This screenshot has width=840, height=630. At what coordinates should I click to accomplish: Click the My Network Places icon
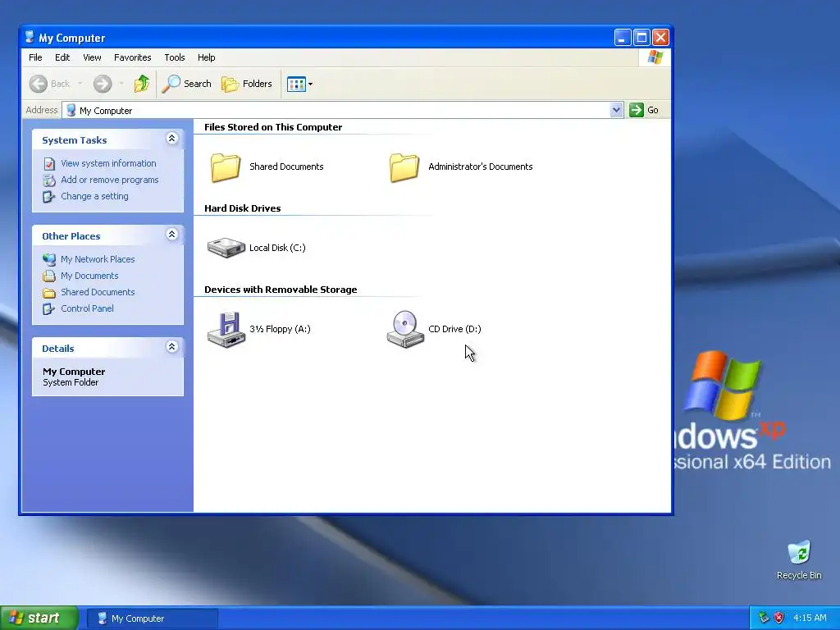click(x=49, y=259)
